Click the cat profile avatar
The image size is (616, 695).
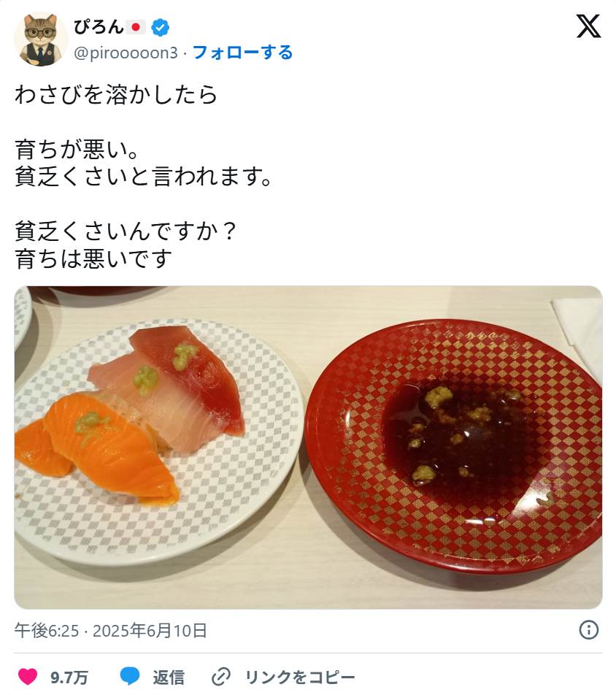tap(41, 39)
